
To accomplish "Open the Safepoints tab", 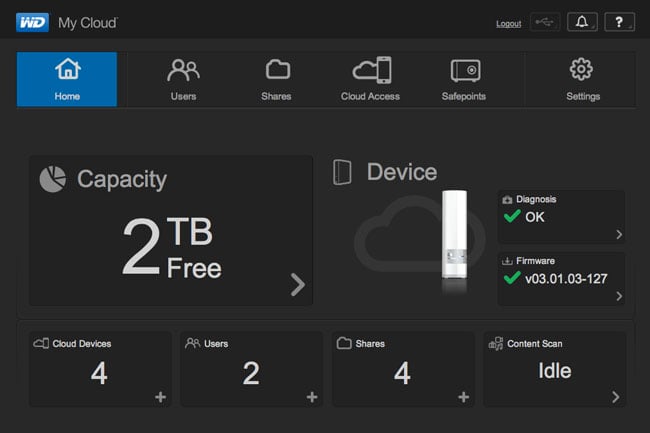I will click(x=464, y=79).
